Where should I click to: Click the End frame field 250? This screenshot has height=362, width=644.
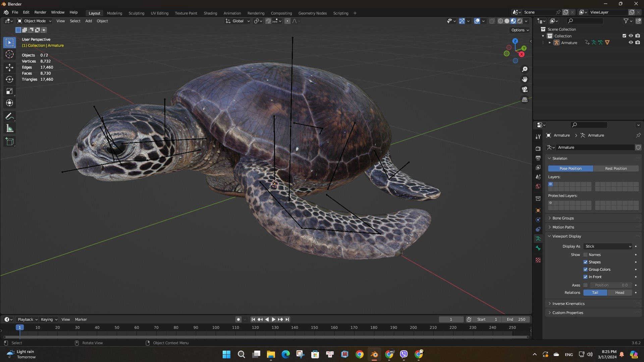pyautogui.click(x=516, y=319)
